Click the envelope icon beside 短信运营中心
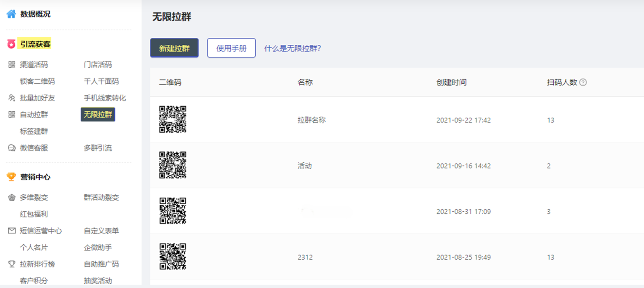644x288 pixels. click(12, 231)
